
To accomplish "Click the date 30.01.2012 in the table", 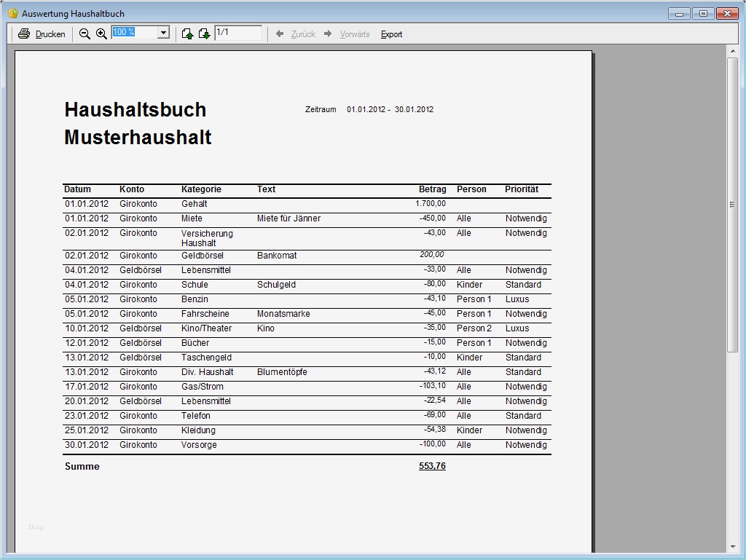I will pyautogui.click(x=87, y=445).
